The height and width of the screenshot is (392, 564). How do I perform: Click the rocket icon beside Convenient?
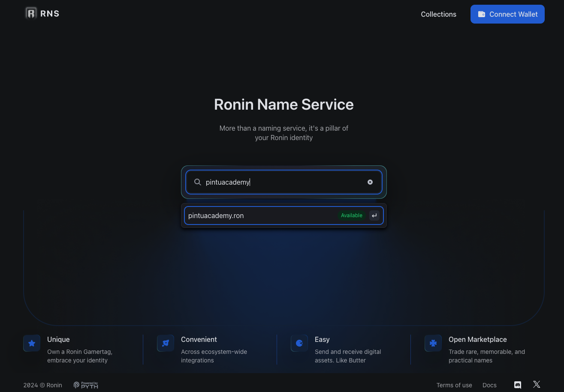click(166, 343)
